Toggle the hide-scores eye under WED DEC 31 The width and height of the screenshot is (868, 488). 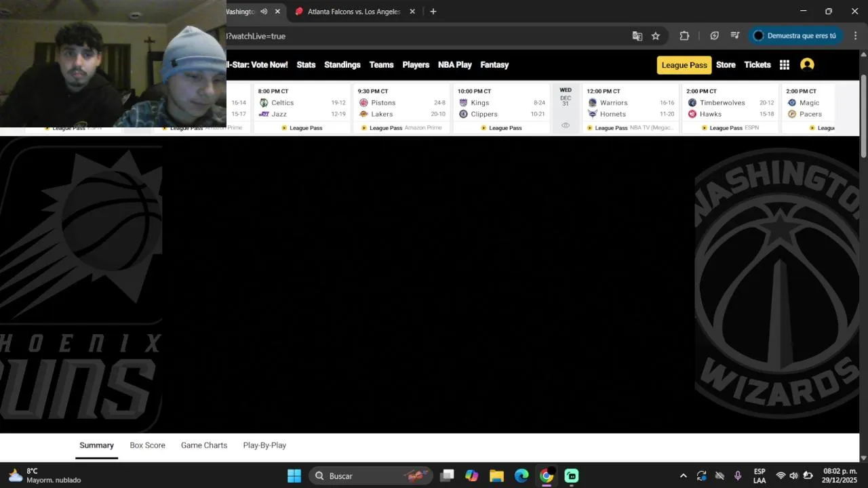click(x=566, y=125)
